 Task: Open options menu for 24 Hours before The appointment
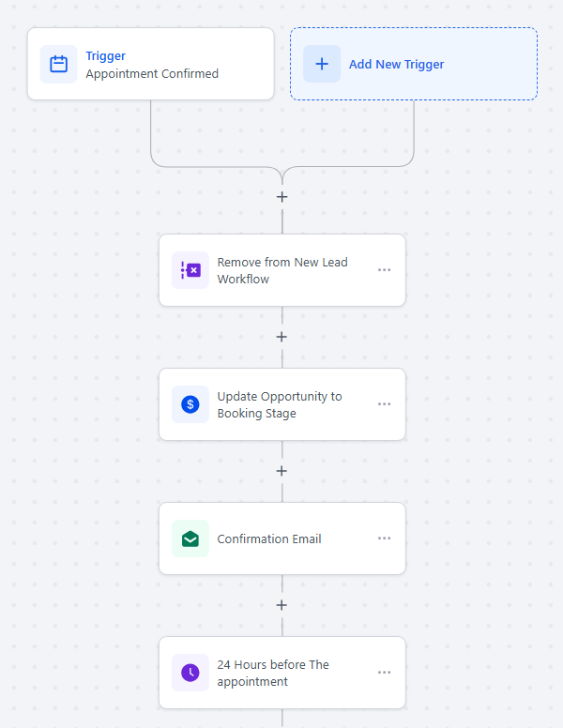384,673
